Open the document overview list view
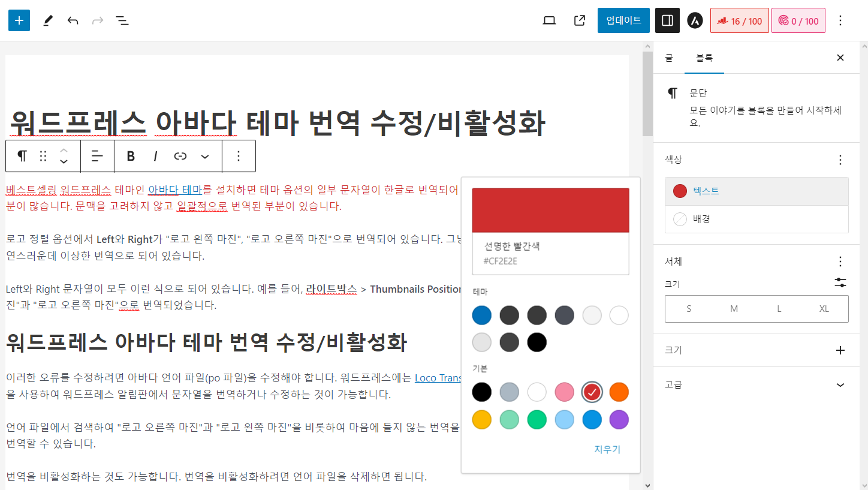 pyautogui.click(x=122, y=20)
